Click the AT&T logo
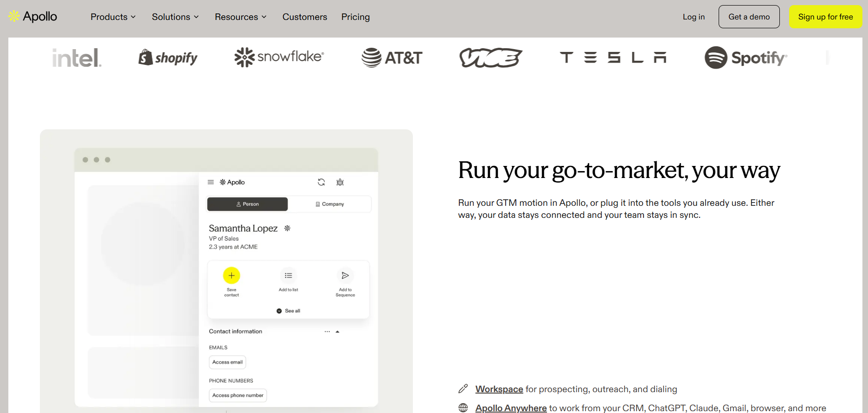The width and height of the screenshot is (868, 413). click(x=392, y=57)
